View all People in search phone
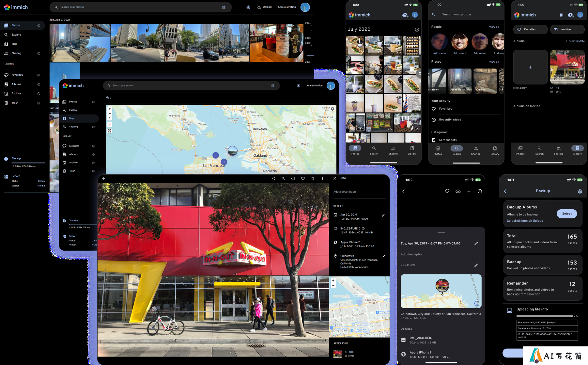 coord(494,27)
